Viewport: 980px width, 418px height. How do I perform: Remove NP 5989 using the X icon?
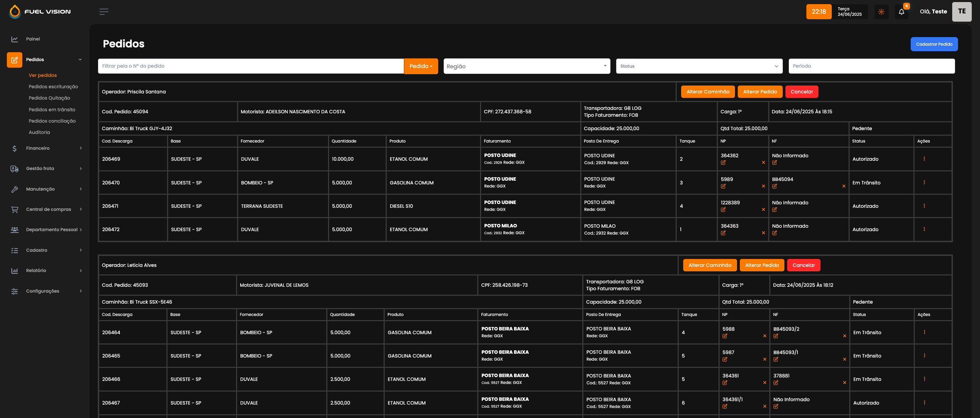pyautogui.click(x=763, y=186)
